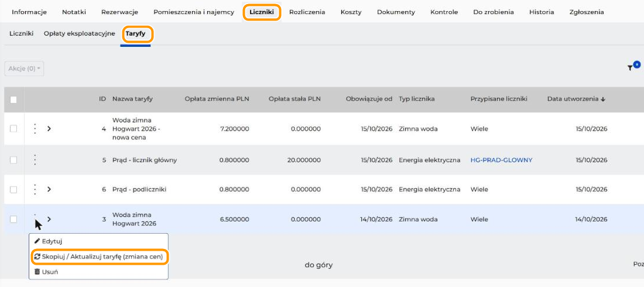Viewport: 644px width, 287px height.
Task: Click the do góry link
Action: point(318,265)
